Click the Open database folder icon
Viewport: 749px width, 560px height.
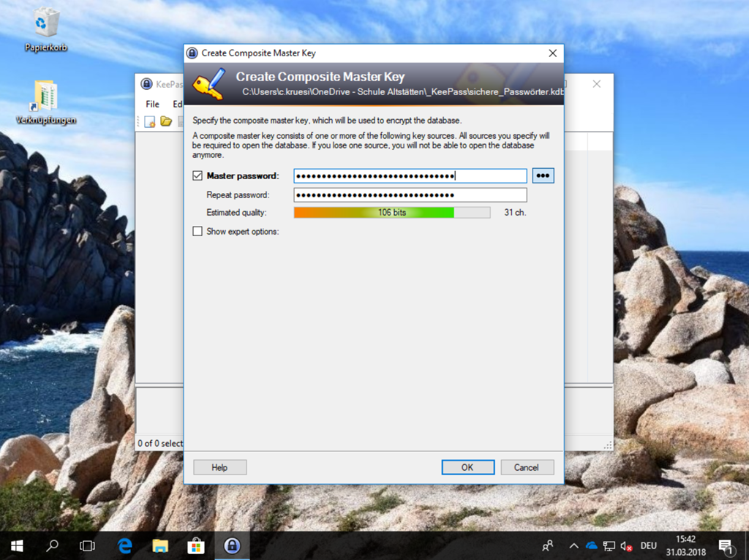[x=166, y=121]
